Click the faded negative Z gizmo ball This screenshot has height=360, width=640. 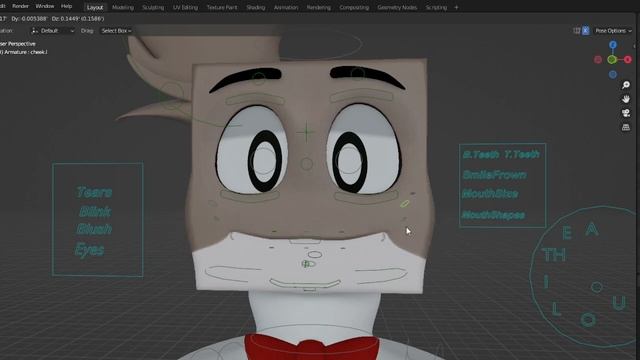[613, 74]
